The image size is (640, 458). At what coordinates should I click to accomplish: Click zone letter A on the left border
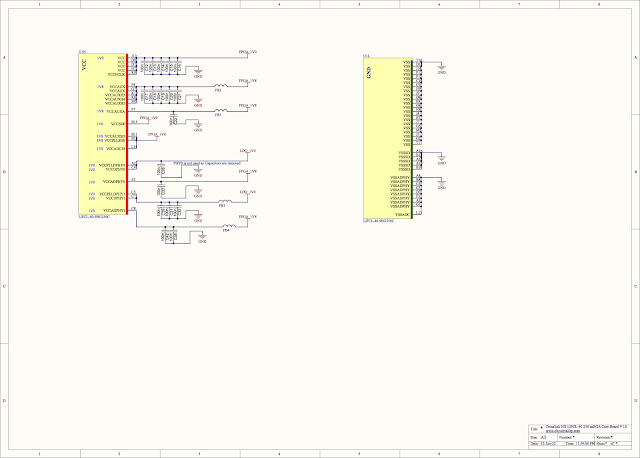(4, 58)
